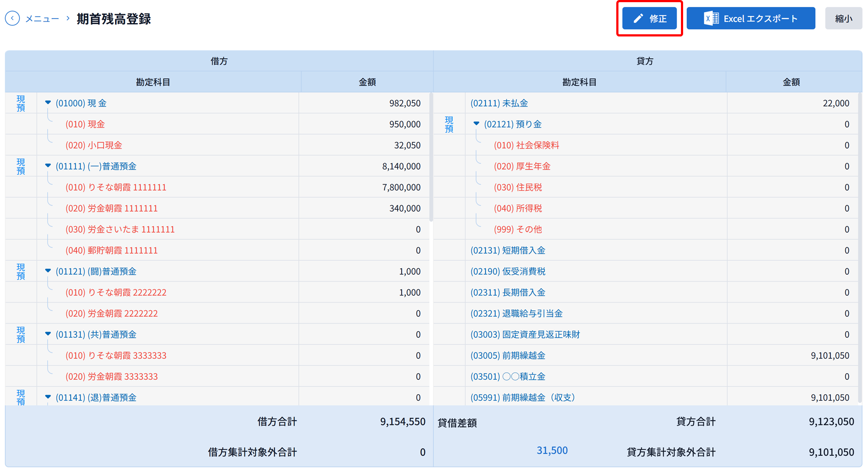Click the 22,000 amount for 未払金
The height and width of the screenshot is (474, 868).
click(x=836, y=103)
